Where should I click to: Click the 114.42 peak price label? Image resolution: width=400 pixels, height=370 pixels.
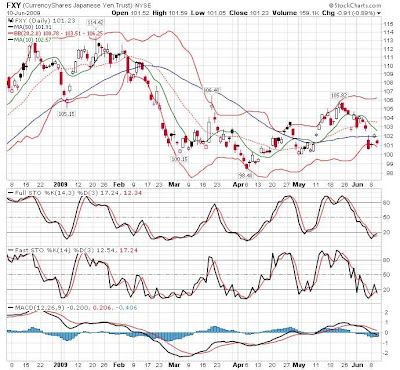[x=95, y=23]
